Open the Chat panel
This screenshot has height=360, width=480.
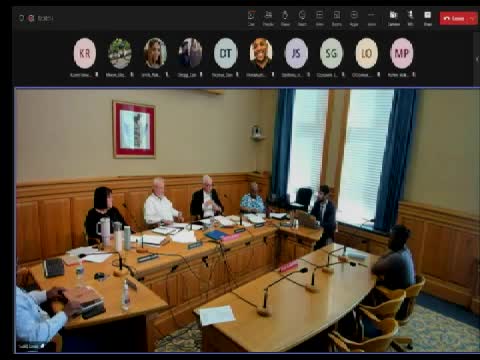coord(252,18)
